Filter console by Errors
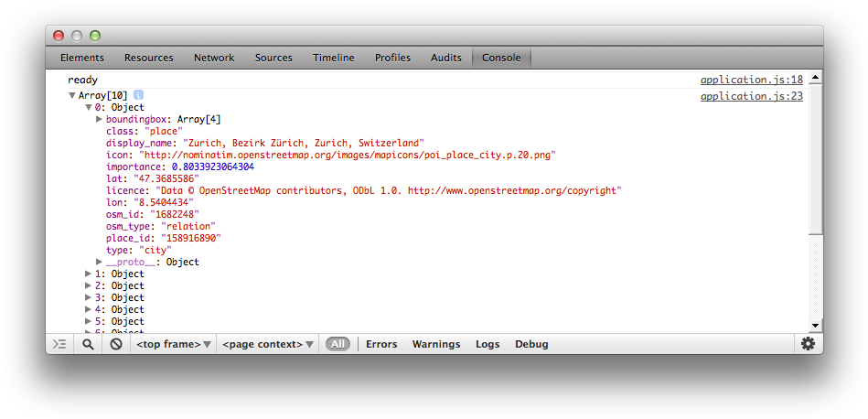868x419 pixels. pyautogui.click(x=381, y=344)
